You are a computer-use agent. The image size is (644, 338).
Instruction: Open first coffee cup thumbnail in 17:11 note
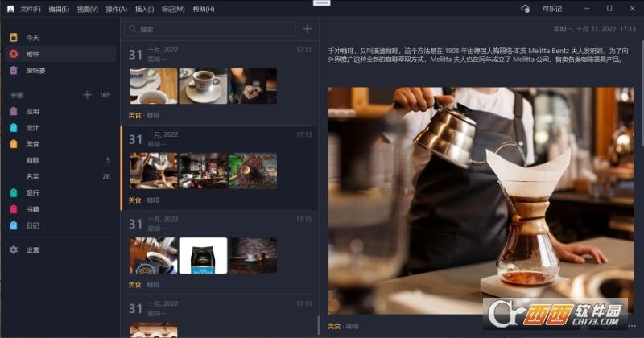point(153,86)
